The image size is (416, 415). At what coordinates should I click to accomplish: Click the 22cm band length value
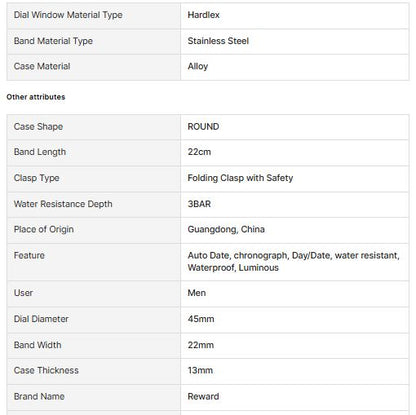click(199, 152)
